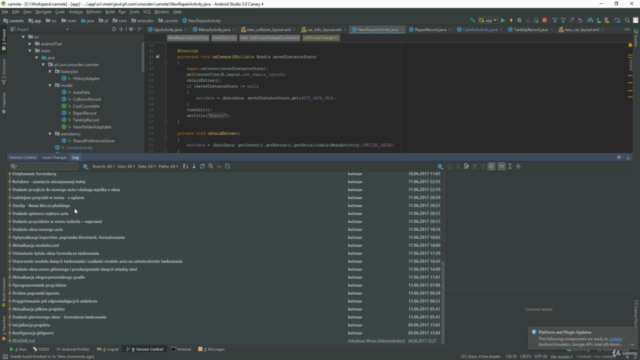Click the Apply Changes lightning icon
The height and width of the screenshot is (360, 640).
pos(511,20)
